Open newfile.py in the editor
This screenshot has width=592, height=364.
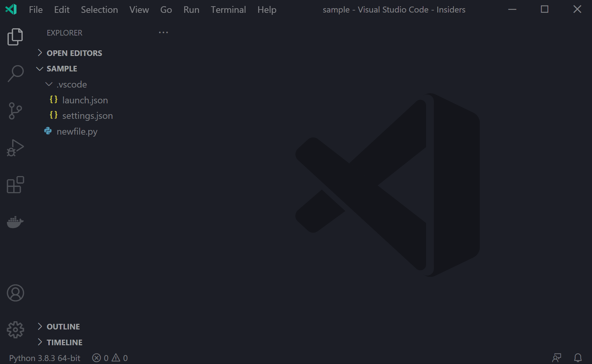(x=77, y=131)
